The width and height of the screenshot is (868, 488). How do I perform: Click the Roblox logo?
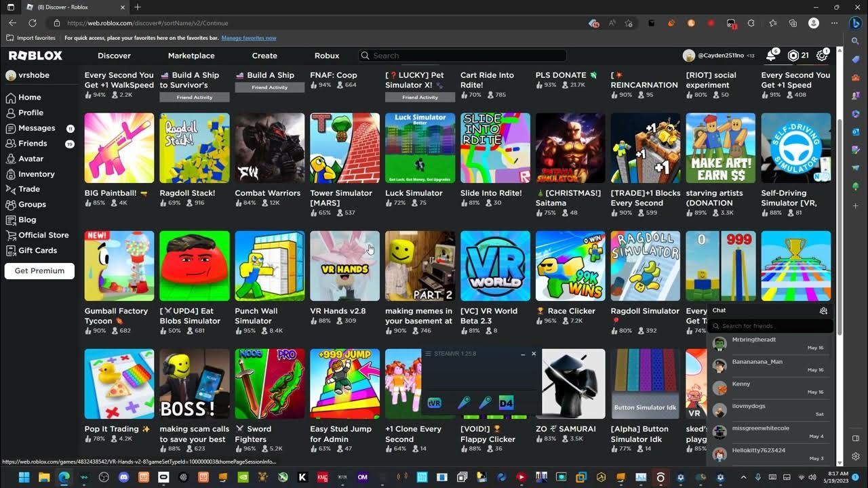(35, 56)
